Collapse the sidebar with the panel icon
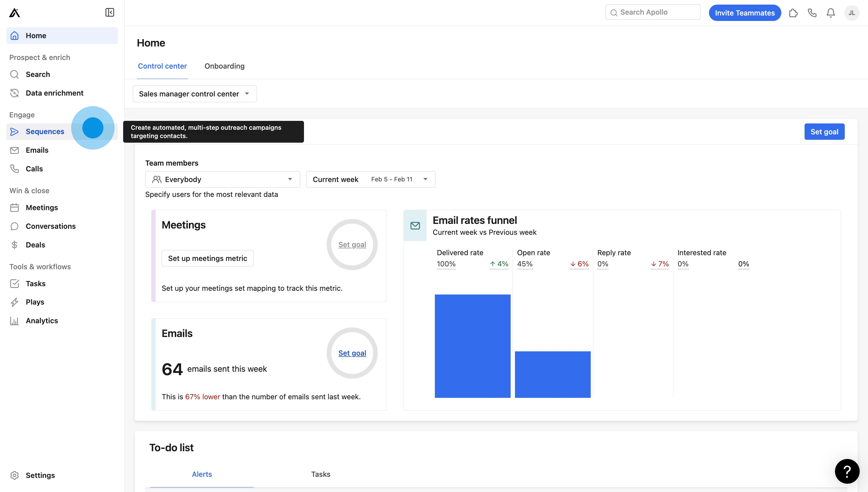Viewport: 868px width, 492px height. [x=109, y=13]
